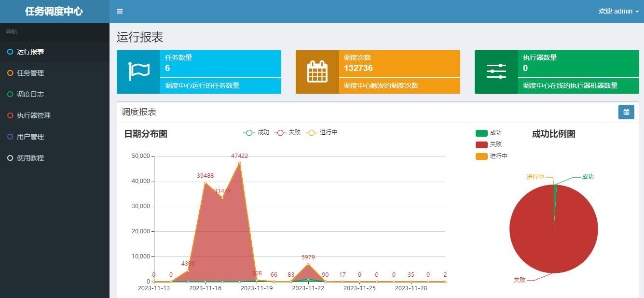Click green 成功 swatch in pie legend

click(x=481, y=133)
